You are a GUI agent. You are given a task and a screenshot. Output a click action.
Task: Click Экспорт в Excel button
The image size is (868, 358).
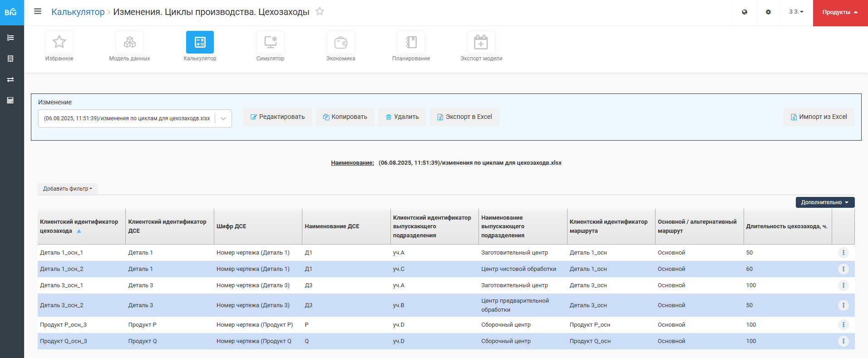(x=464, y=117)
